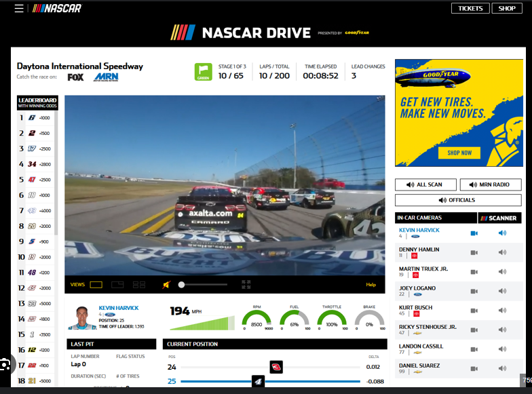Select leaderboard seventeenth place car 22

(35, 366)
